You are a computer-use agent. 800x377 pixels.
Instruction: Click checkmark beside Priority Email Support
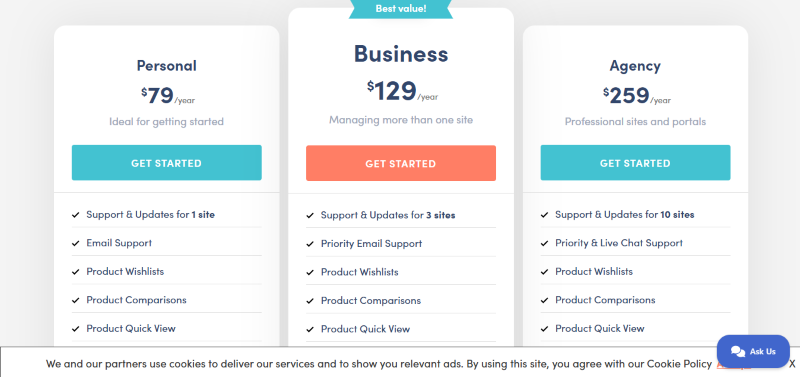pos(310,244)
